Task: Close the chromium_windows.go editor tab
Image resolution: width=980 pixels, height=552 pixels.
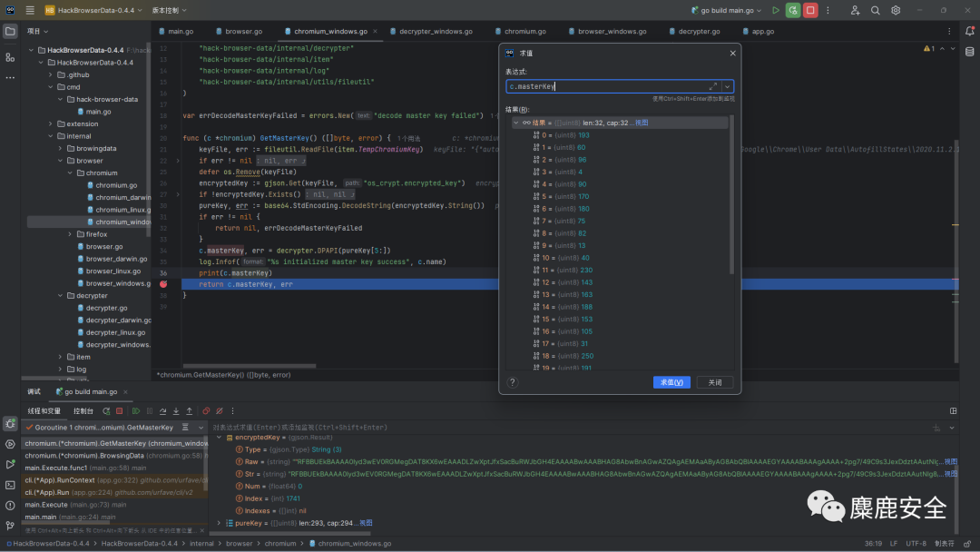Action: [x=375, y=31]
